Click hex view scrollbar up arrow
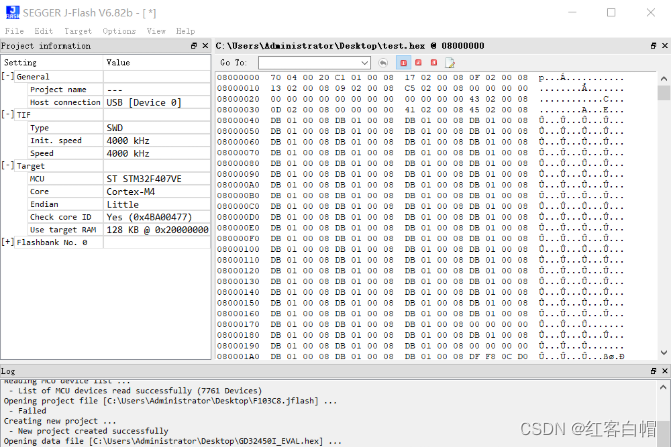Image resolution: width=672 pixels, height=447 pixels. [x=664, y=78]
